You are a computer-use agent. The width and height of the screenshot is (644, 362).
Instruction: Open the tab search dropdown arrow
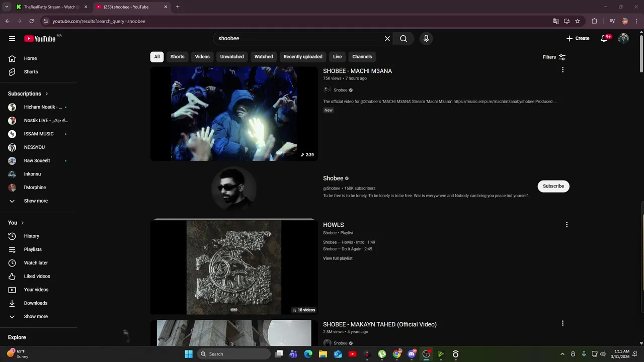[x=7, y=7]
